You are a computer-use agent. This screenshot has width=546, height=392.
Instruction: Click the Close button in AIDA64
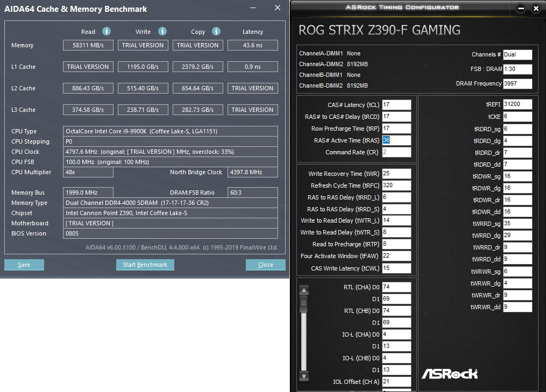pos(266,265)
